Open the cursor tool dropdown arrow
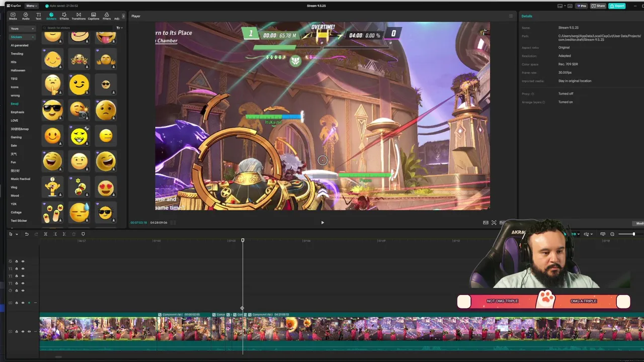Viewport: 644px width, 362px height. click(17, 234)
